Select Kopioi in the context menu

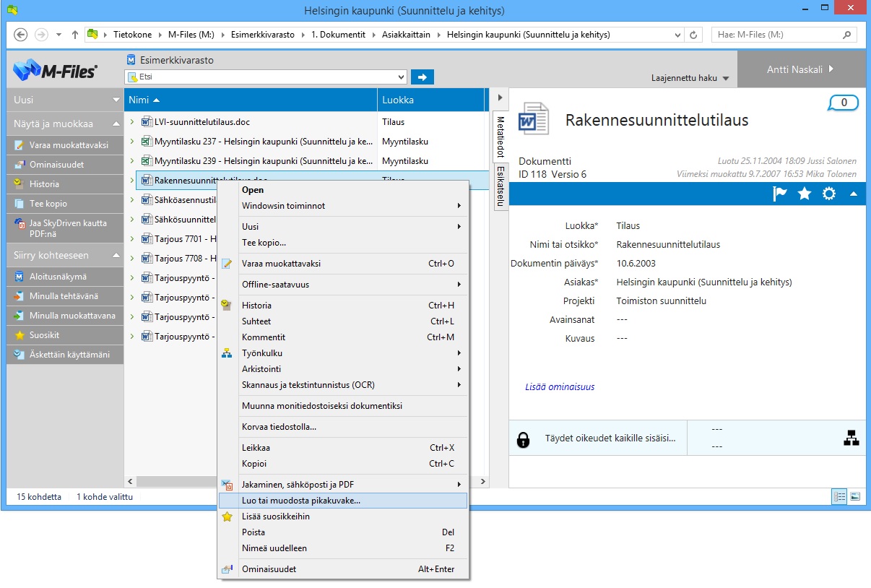pyautogui.click(x=344, y=464)
